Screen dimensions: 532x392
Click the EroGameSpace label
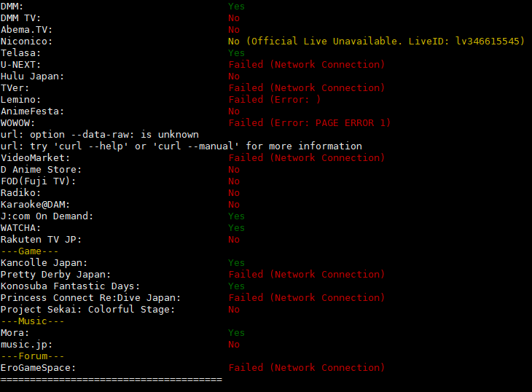pos(38,368)
